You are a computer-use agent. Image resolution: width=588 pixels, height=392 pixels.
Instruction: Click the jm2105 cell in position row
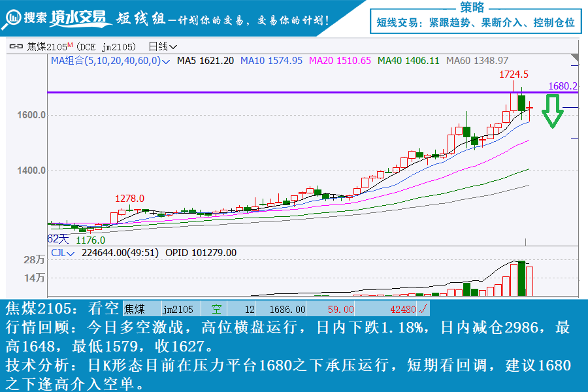click(x=178, y=309)
